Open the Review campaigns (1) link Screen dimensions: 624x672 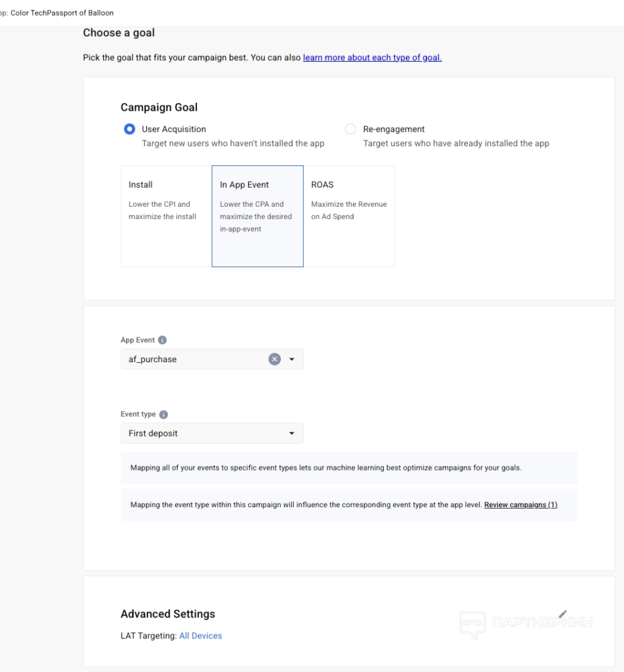520,505
